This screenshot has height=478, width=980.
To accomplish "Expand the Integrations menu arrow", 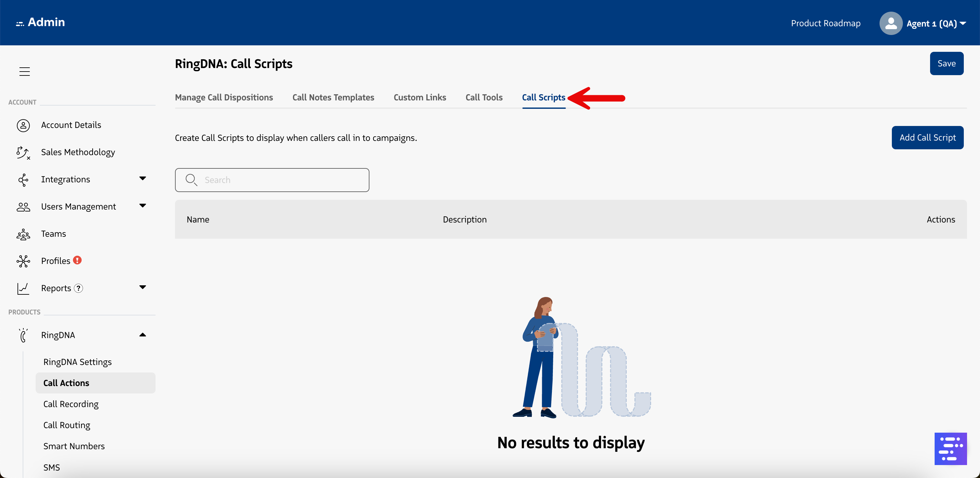I will 143,178.
